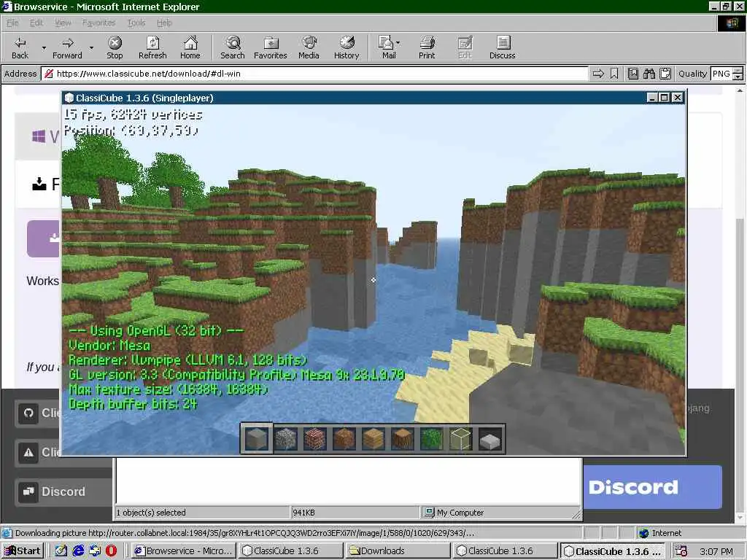Open the View menu
747x560 pixels.
pos(63,23)
